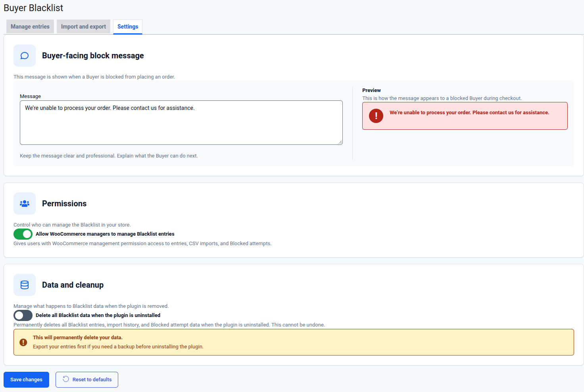Click 'Allow WooCommerce managers to manage Blacklist entries' label
This screenshot has height=392, width=584.
105,234
